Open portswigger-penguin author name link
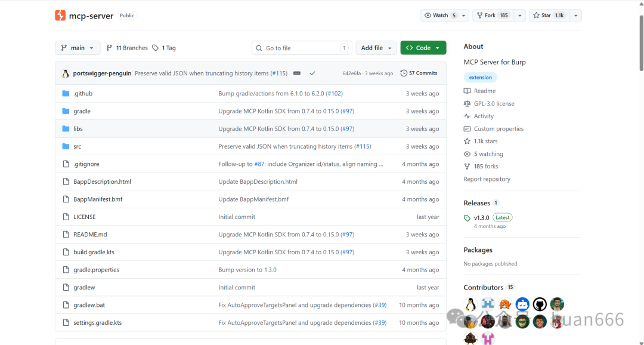The image size is (644, 345). pyautogui.click(x=103, y=73)
